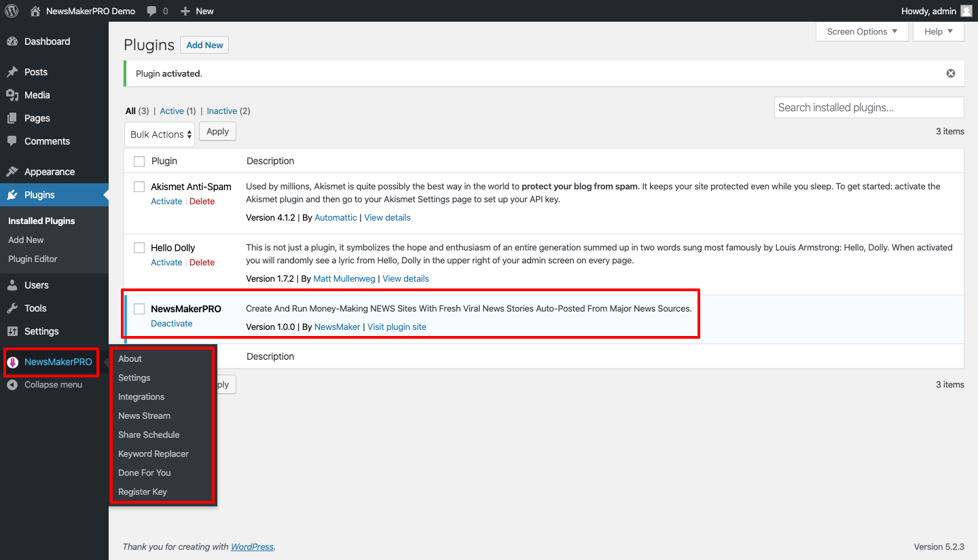The width and height of the screenshot is (978, 560).
Task: Click the Appearance paintbrush icon
Action: pyautogui.click(x=12, y=172)
